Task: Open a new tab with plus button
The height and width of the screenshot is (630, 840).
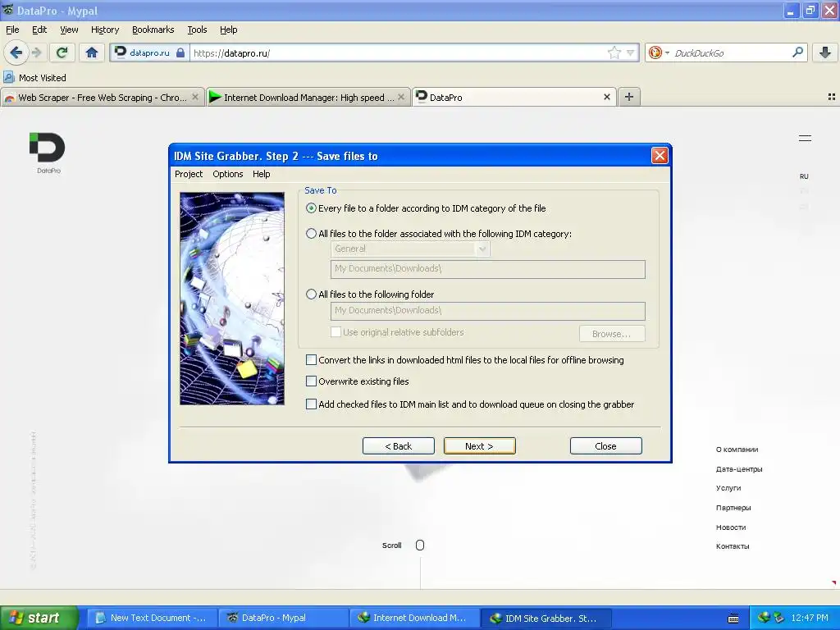Action: [629, 97]
